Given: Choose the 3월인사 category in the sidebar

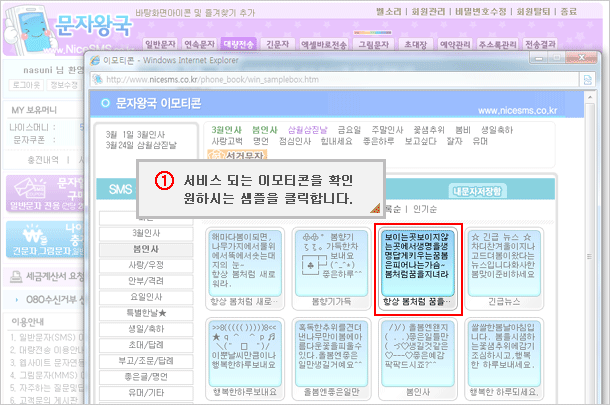Looking at the screenshot, I should 146,233.
